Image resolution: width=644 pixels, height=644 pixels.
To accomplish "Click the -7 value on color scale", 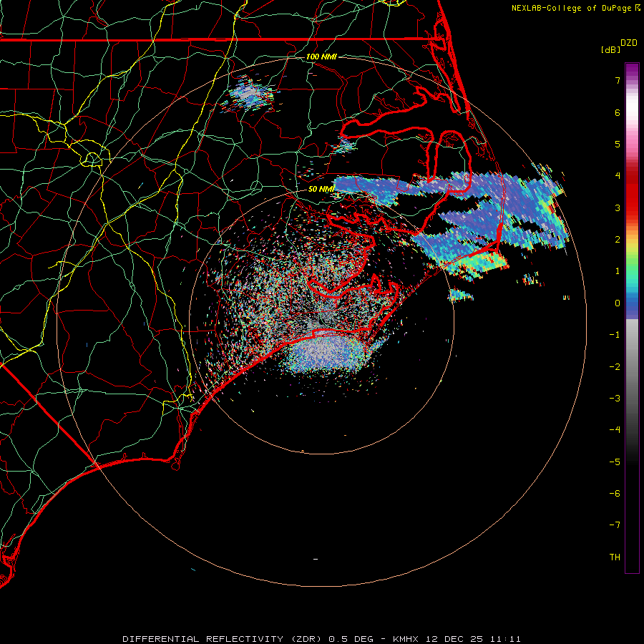I will 615,525.
